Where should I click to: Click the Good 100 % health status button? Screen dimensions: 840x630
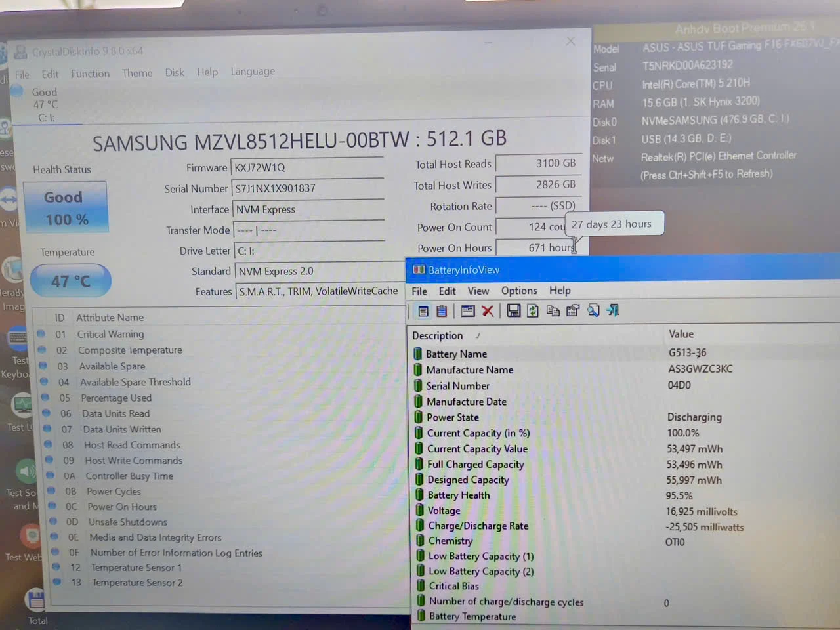pos(66,207)
